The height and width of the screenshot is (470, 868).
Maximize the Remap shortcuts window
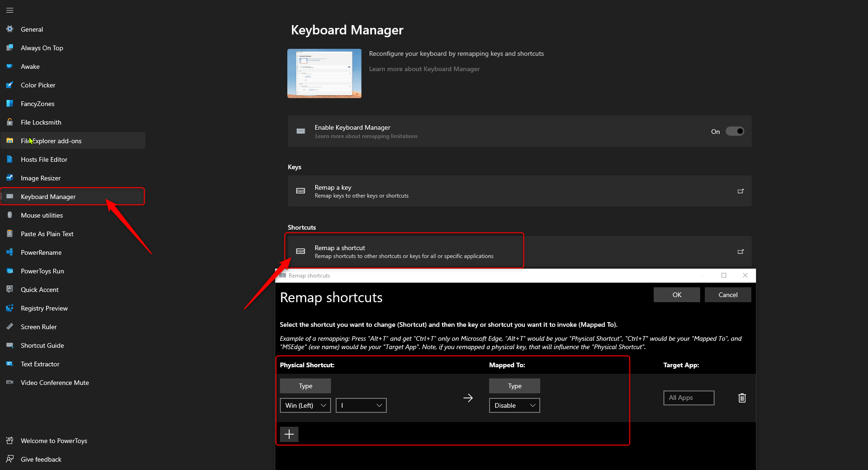[724, 275]
